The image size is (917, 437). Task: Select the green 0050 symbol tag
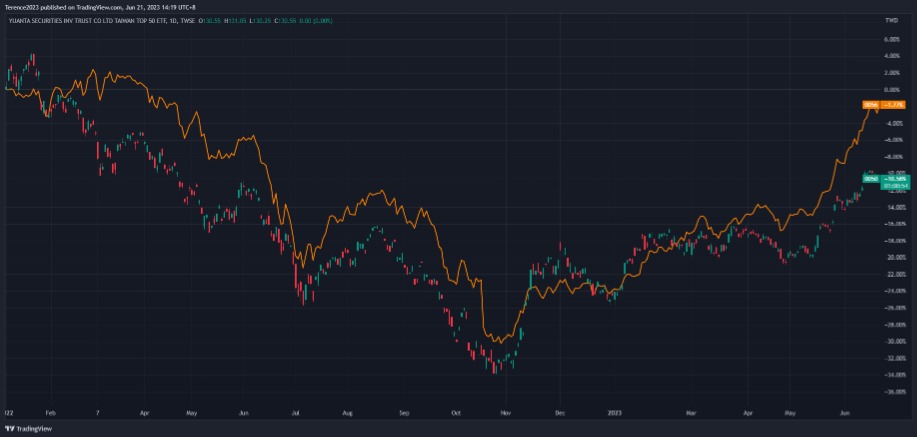tap(871, 179)
